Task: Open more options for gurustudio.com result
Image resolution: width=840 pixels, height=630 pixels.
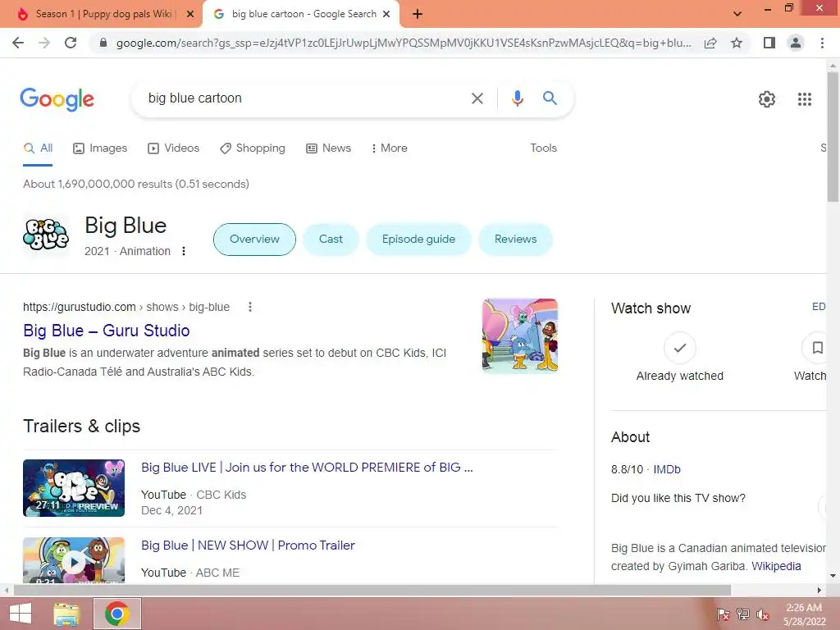Action: point(249,307)
